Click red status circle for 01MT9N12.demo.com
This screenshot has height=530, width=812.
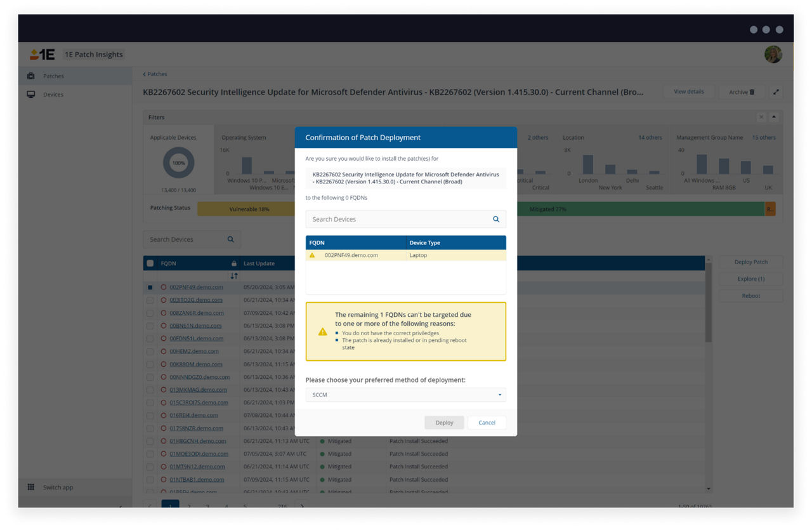[x=164, y=467]
